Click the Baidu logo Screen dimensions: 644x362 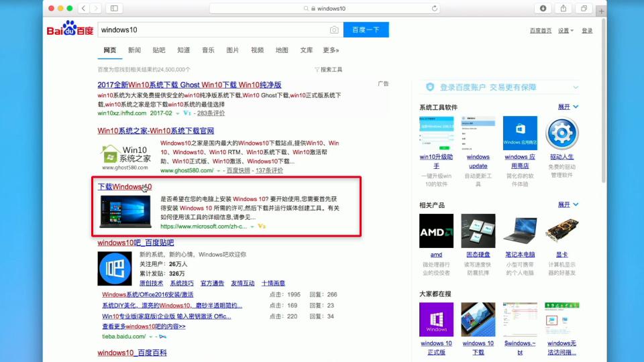tap(70, 28)
